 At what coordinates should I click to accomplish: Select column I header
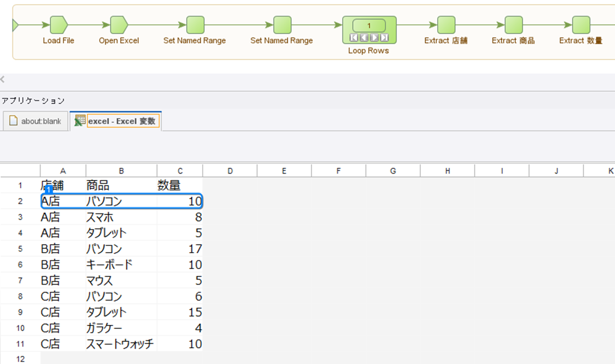coord(502,171)
